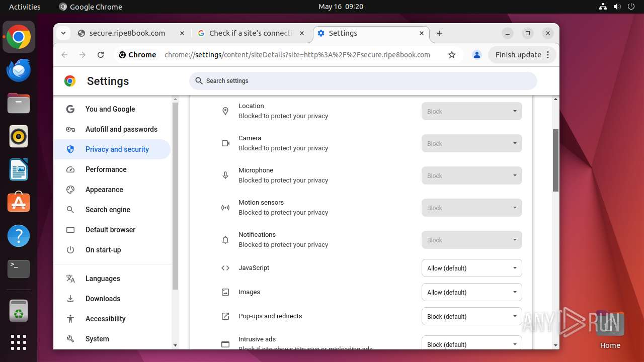Go back with the back arrow
The height and width of the screenshot is (362, 644).
pyautogui.click(x=64, y=55)
